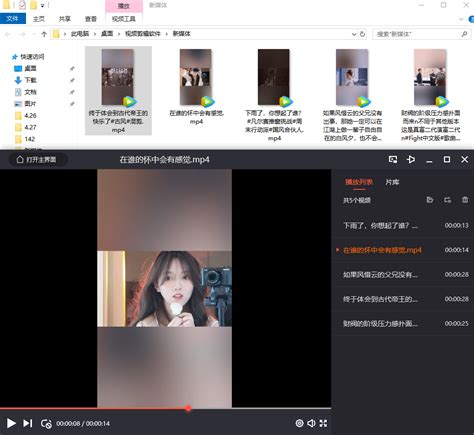Go up one folder level in Explorer
Viewport: 474px width, 435px height.
point(44,34)
